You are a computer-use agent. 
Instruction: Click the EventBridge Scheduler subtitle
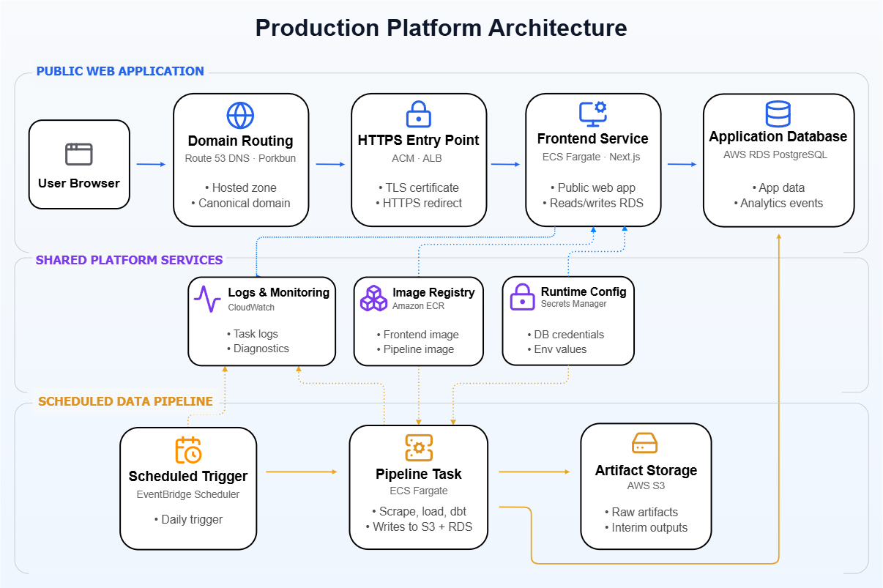188,494
